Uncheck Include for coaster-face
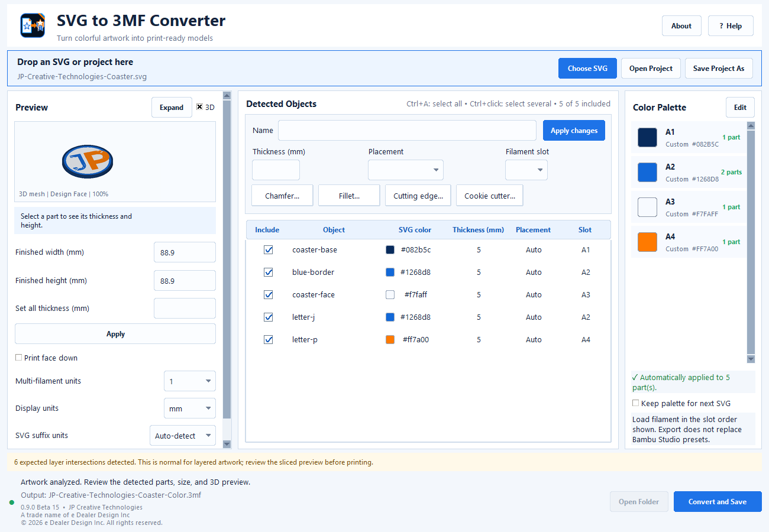Image resolution: width=769 pixels, height=532 pixels. click(269, 295)
